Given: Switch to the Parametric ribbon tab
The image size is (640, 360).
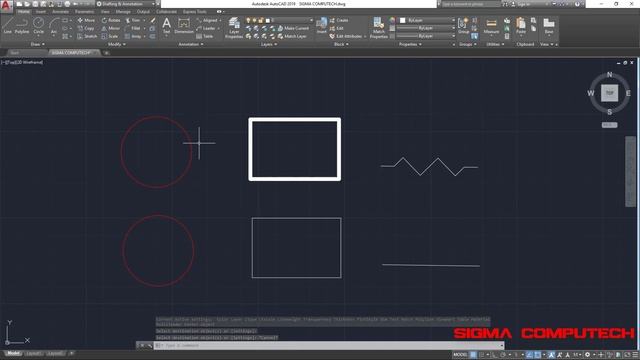Looking at the screenshot, I should click(84, 12).
